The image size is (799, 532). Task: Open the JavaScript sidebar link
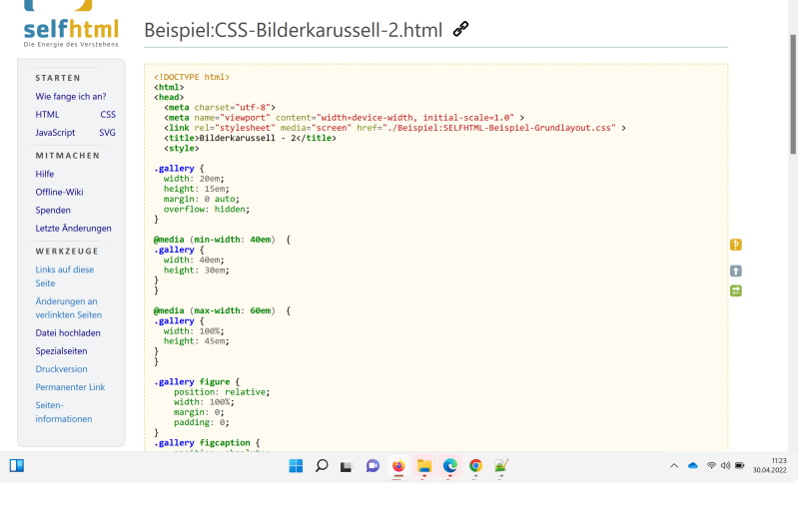pos(55,132)
